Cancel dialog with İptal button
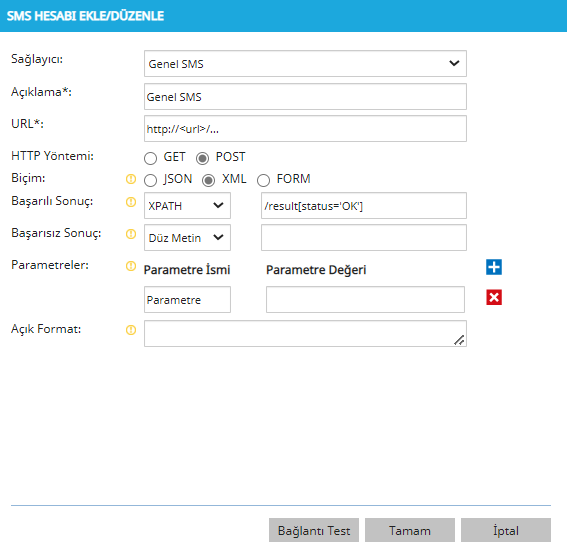Viewport: 567px width, 552px height. [x=506, y=530]
